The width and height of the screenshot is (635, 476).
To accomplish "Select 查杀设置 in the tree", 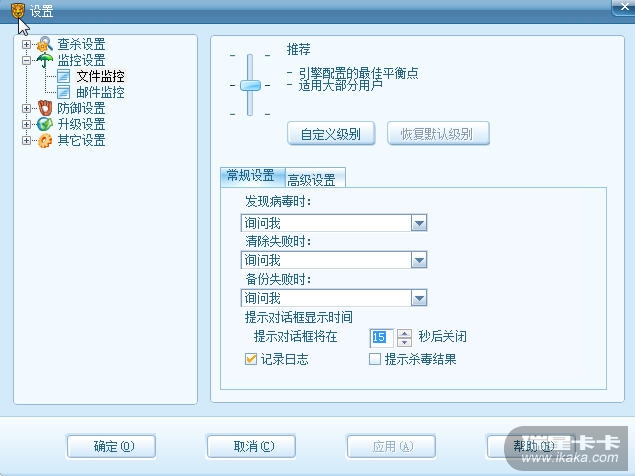I will pos(81,44).
